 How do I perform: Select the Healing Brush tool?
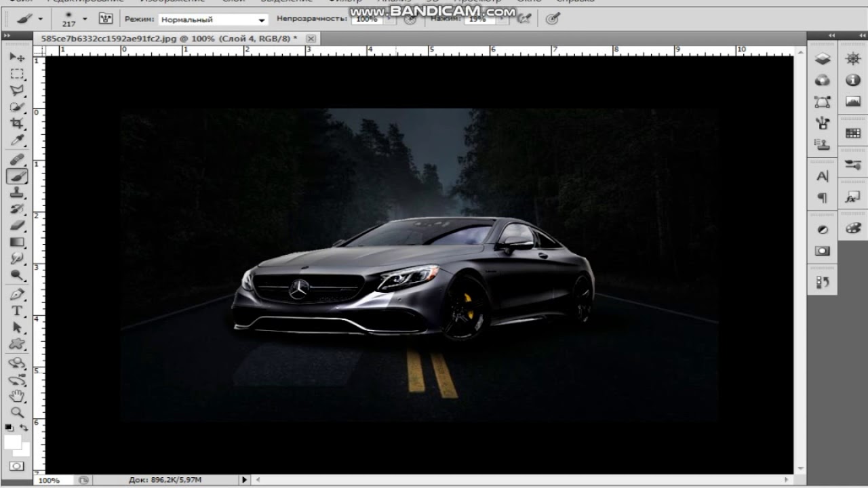[17, 160]
